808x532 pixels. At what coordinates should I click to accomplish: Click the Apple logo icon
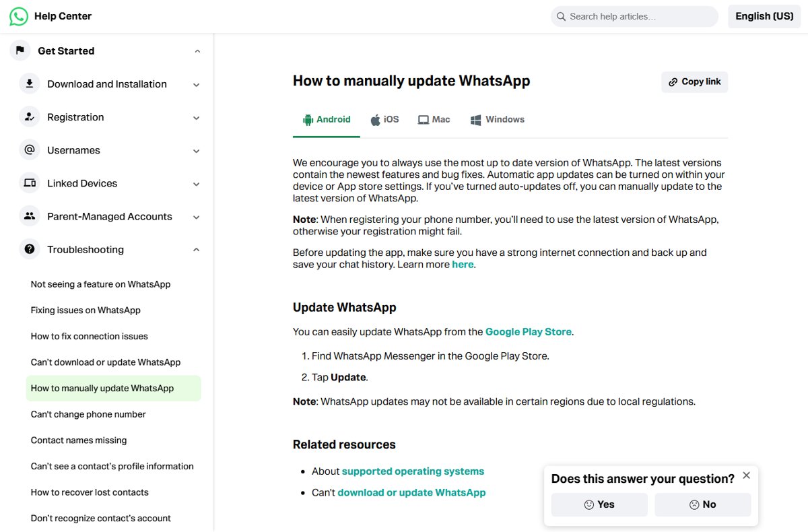tap(376, 120)
